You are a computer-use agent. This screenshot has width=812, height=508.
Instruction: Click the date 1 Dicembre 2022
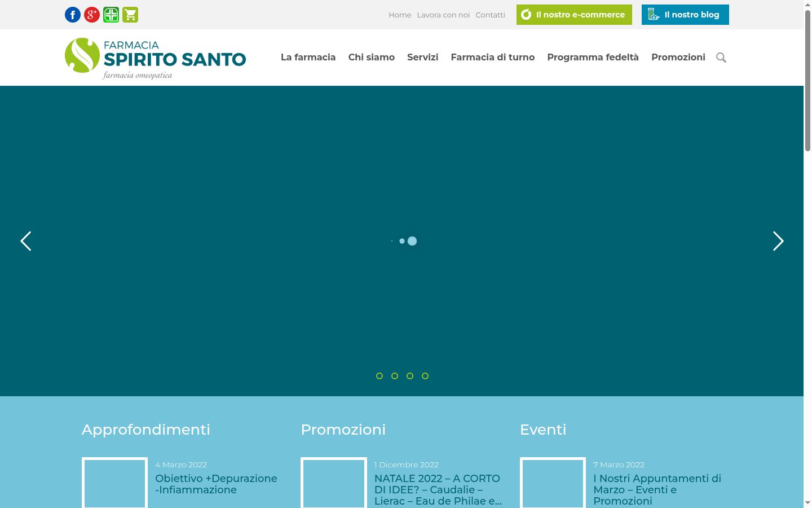tap(407, 465)
